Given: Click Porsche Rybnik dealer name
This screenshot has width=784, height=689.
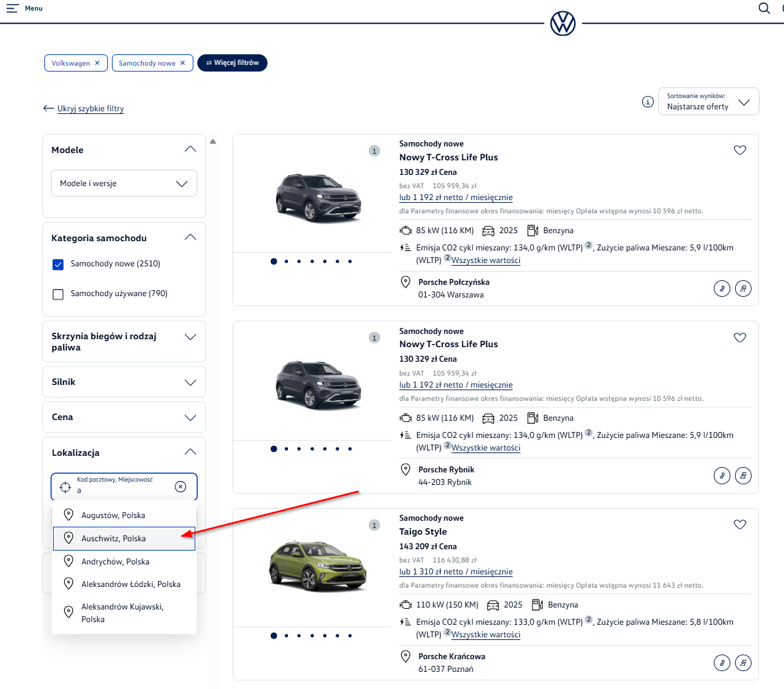Looking at the screenshot, I should [446, 469].
